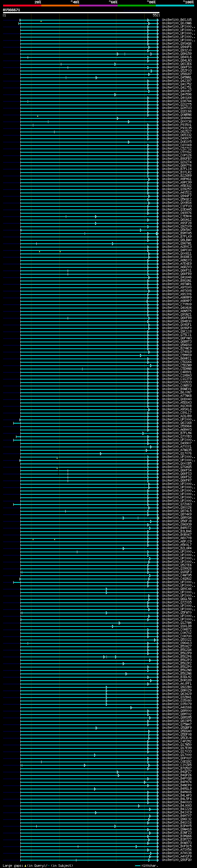Click hit label UniRef100_Q8VC46
This screenshot has width=197, height=868.
pyautogui.click(x=177, y=589)
